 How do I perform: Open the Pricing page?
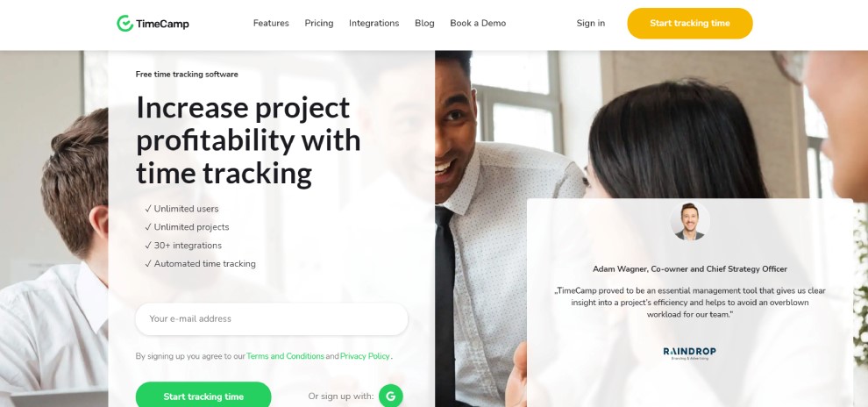(x=319, y=24)
